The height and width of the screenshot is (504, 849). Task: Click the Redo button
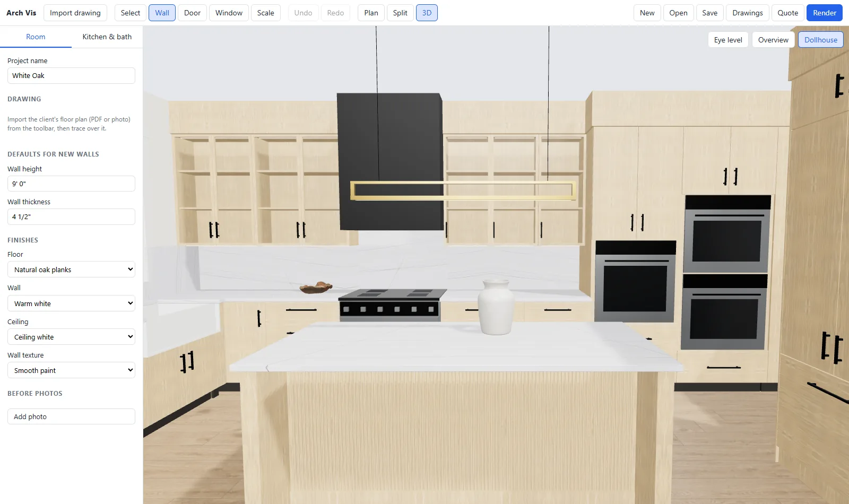coord(335,13)
